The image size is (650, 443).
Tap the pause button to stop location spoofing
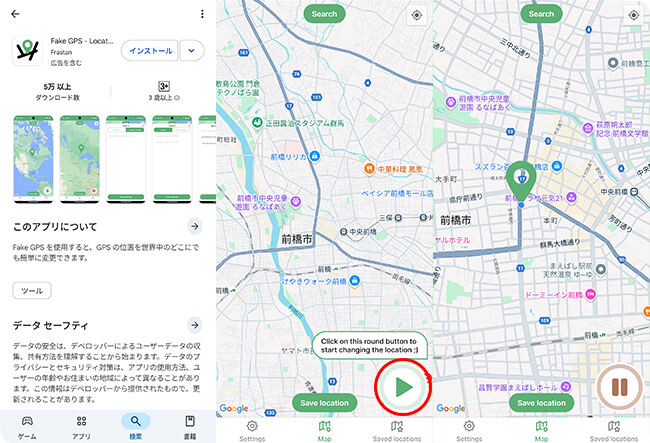[x=619, y=387]
